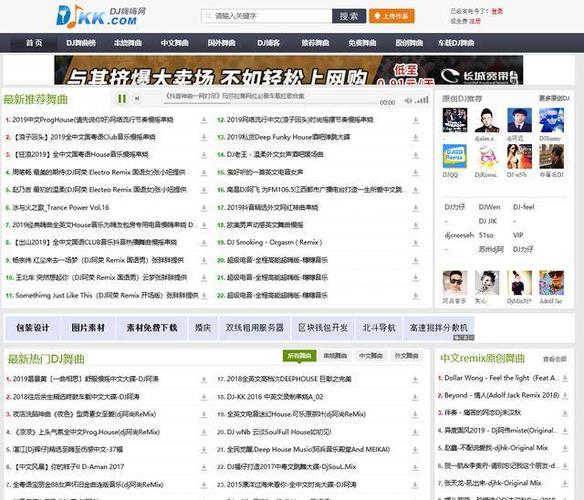
Task: Download track 22 in the recommended list
Action: (x=416, y=295)
